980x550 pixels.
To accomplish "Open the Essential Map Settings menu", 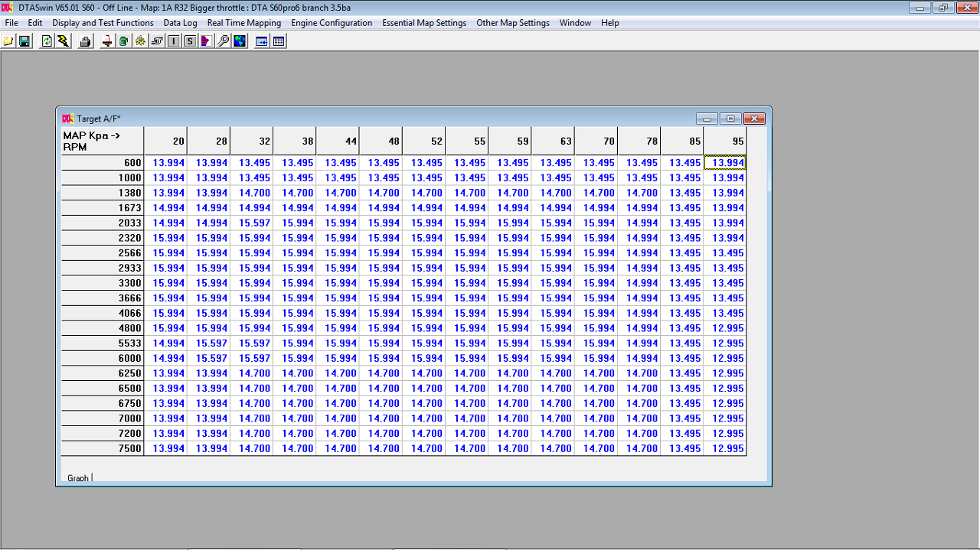I will point(424,23).
